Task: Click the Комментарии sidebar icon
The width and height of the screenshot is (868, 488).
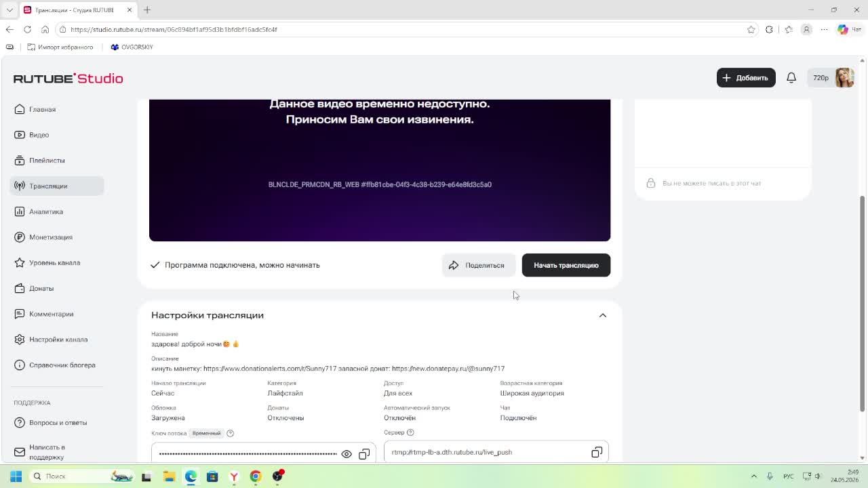Action: click(20, 314)
